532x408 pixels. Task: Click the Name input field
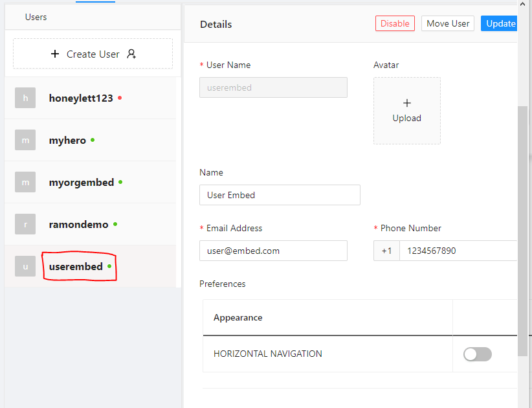point(280,195)
